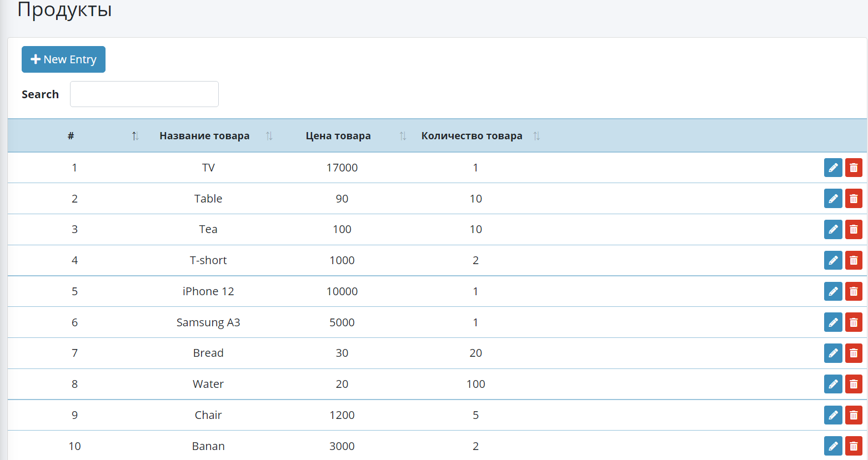Image resolution: width=868 pixels, height=460 pixels.
Task: Edit the TV row
Action: [x=833, y=168]
